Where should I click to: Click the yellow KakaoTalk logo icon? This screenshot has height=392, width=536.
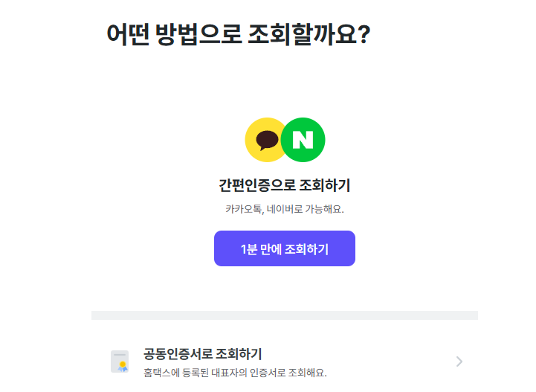[265, 140]
